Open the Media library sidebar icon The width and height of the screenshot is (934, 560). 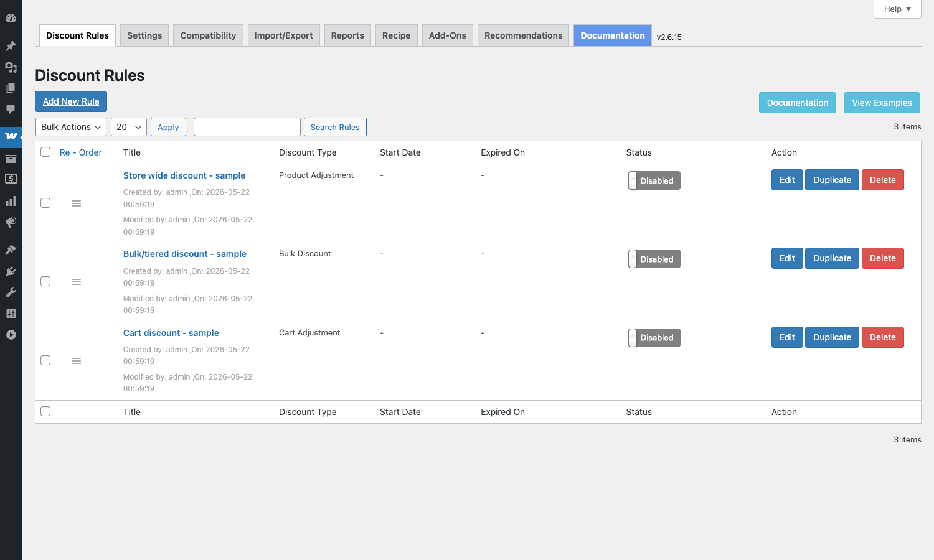pyautogui.click(x=11, y=67)
